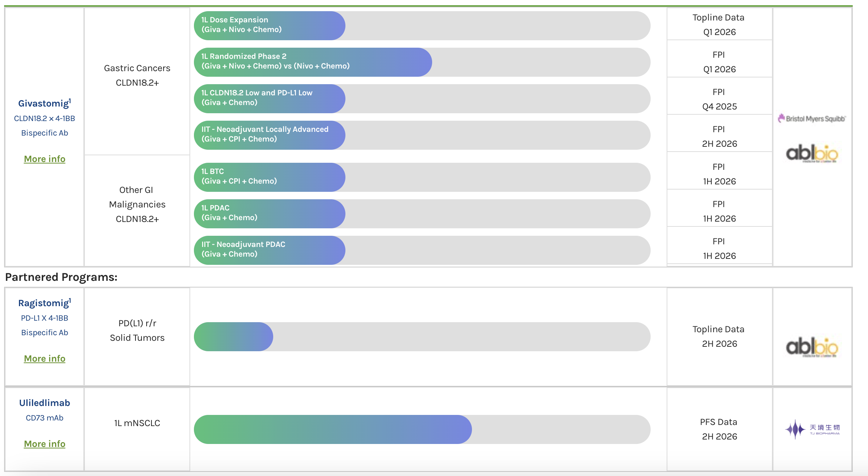
Task: Click the IIT - Neoadjuvant Locally Advanced bar
Action: click(x=269, y=135)
